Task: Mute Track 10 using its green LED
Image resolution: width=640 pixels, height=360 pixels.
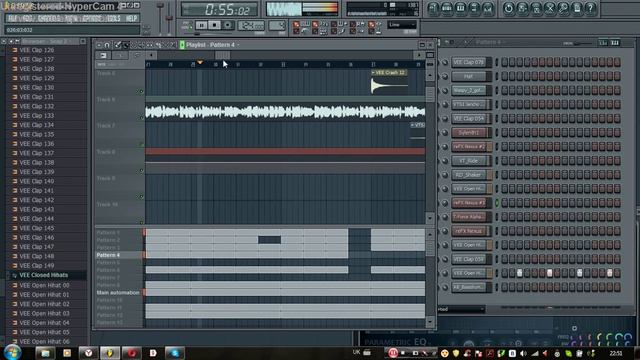Action: click(142, 222)
